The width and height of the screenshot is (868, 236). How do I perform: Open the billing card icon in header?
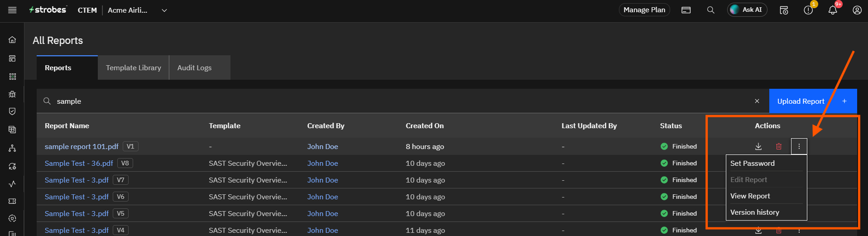point(686,10)
